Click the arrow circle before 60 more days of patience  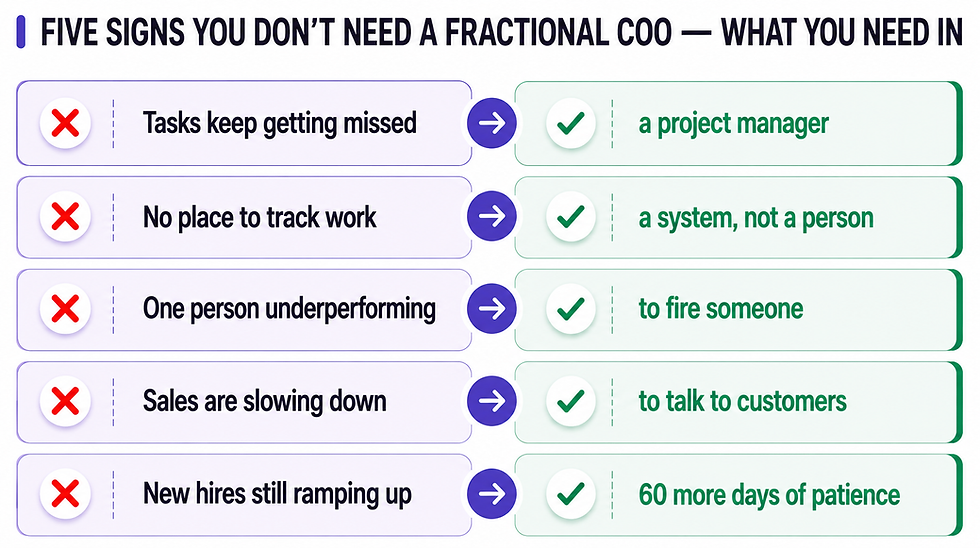(x=492, y=494)
